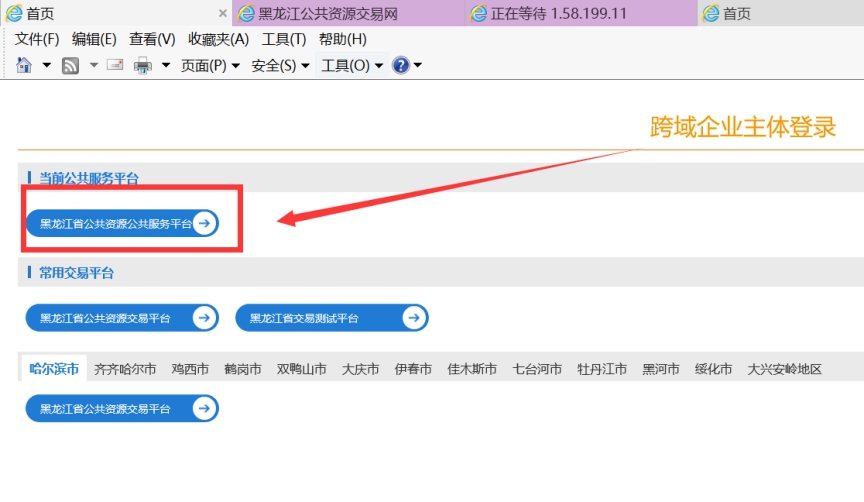
Task: Click the RSS feeds icon
Action: pos(71,66)
